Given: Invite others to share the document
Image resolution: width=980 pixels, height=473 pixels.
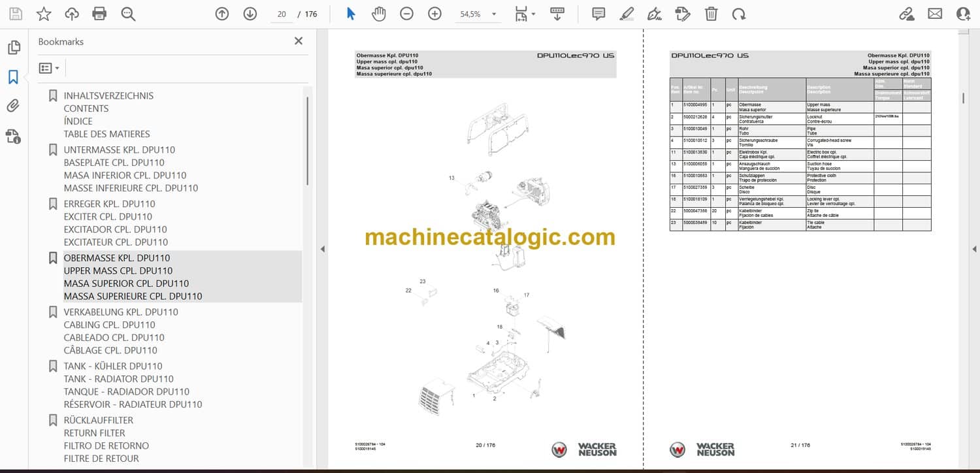Looking at the screenshot, I should (963, 14).
